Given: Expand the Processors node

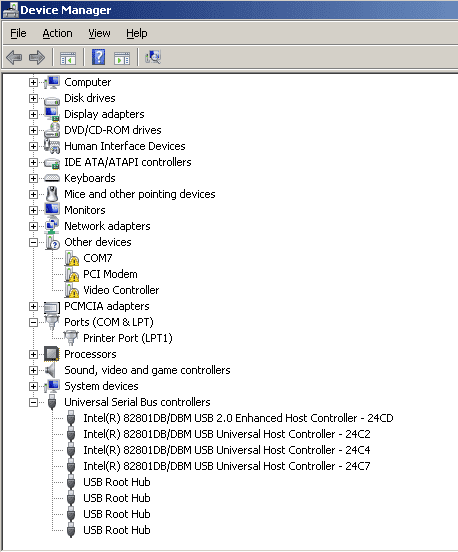Looking at the screenshot, I should click(x=33, y=355).
